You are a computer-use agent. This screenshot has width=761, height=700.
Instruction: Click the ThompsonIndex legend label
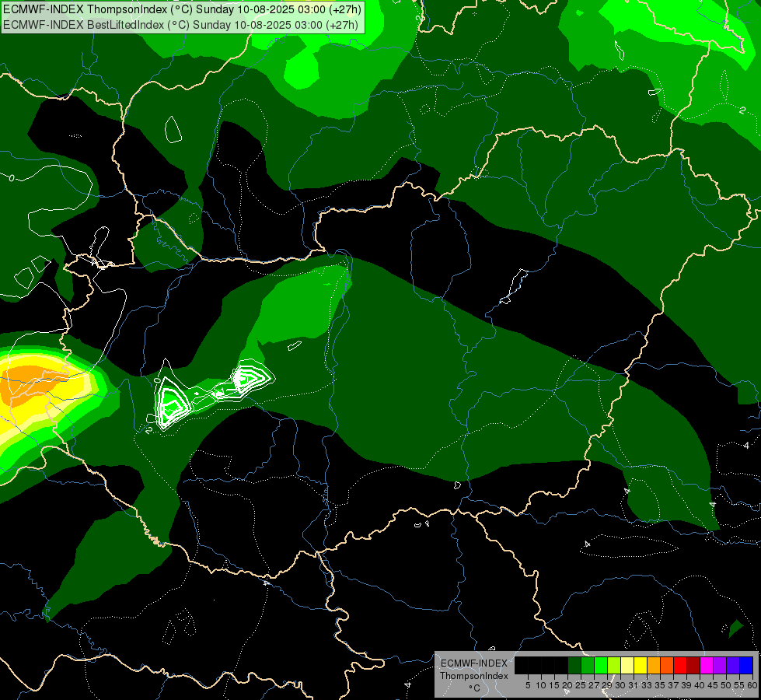tap(474, 676)
